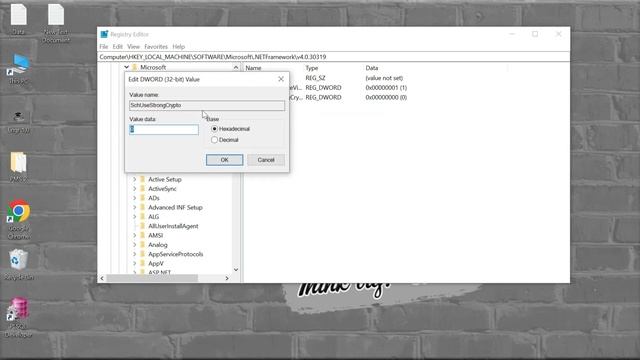Expand the AppServiceProtocols key

click(x=135, y=254)
